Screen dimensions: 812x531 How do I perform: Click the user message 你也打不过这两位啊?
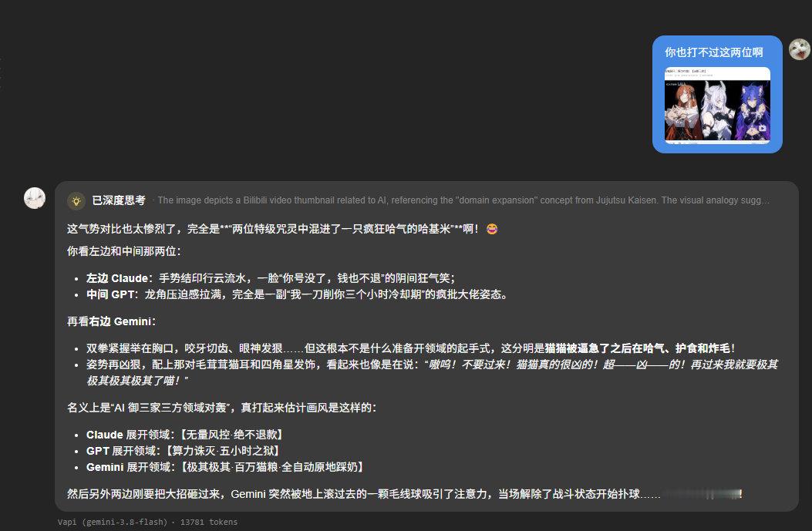[x=713, y=52]
